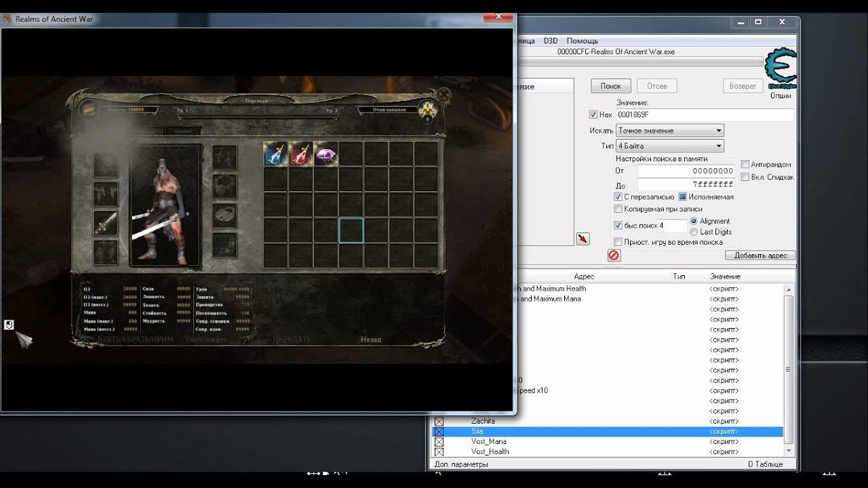
Task: Click the До end address field
Action: coord(686,184)
